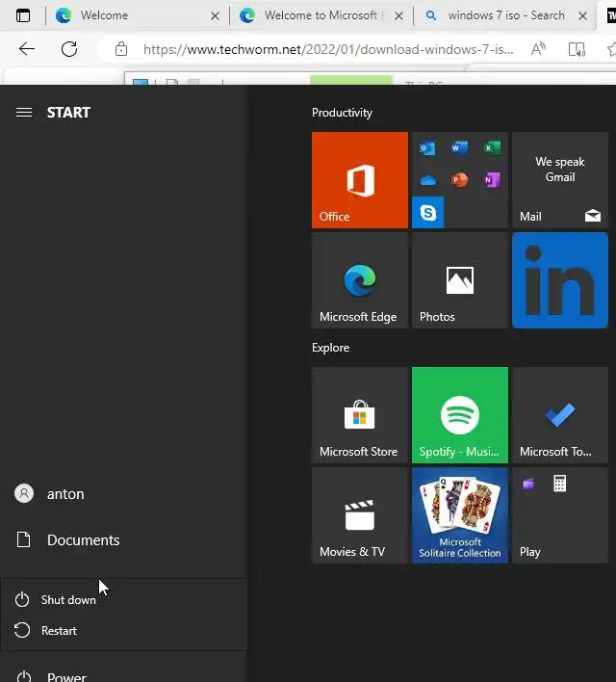Image resolution: width=616 pixels, height=682 pixels.
Task: Click the Explore group heading
Action: click(x=330, y=348)
